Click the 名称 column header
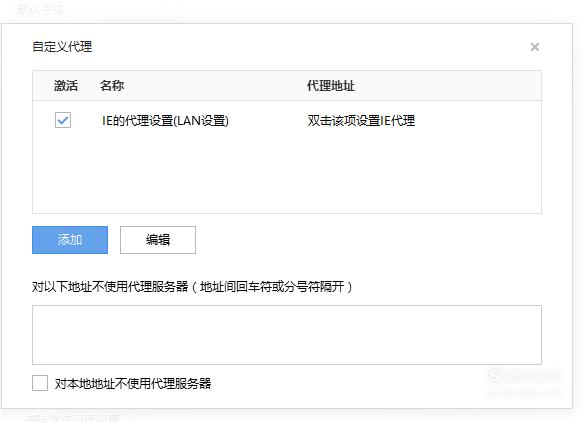Image resolution: width=586 pixels, height=422 pixels. coord(112,86)
